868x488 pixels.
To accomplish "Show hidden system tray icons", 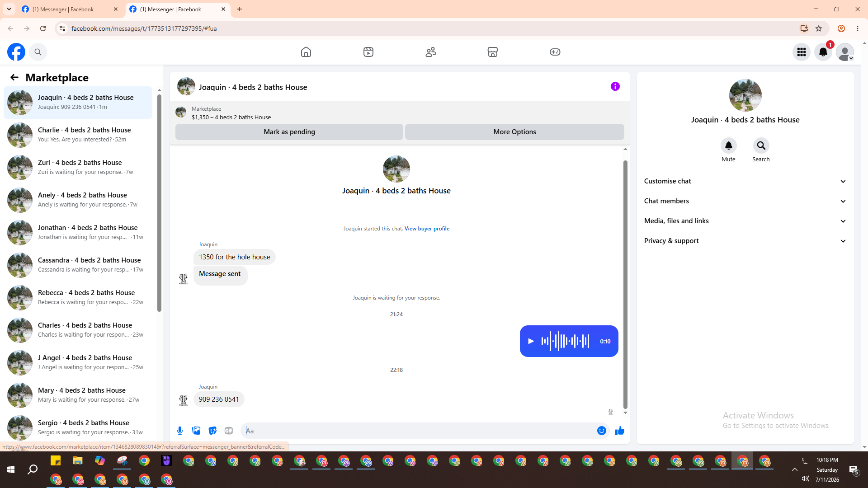I will tap(794, 469).
